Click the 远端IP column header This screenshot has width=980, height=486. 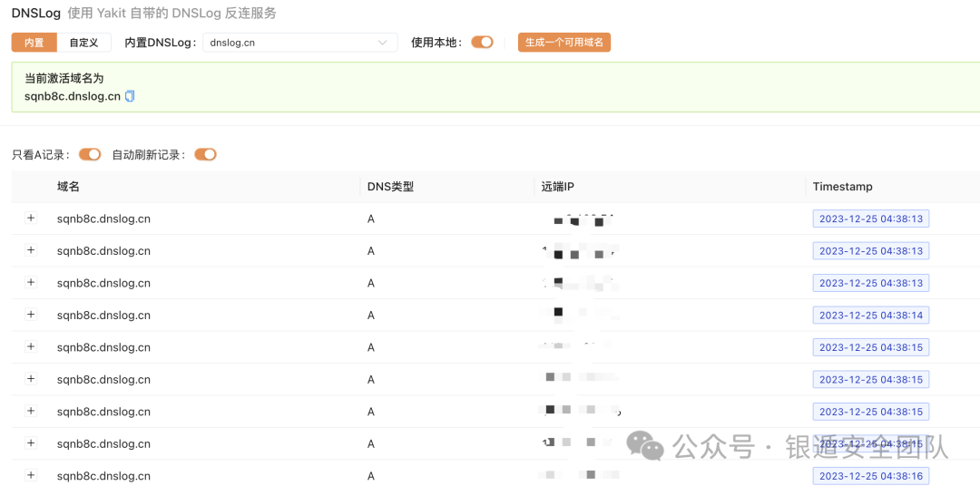pyautogui.click(x=557, y=187)
